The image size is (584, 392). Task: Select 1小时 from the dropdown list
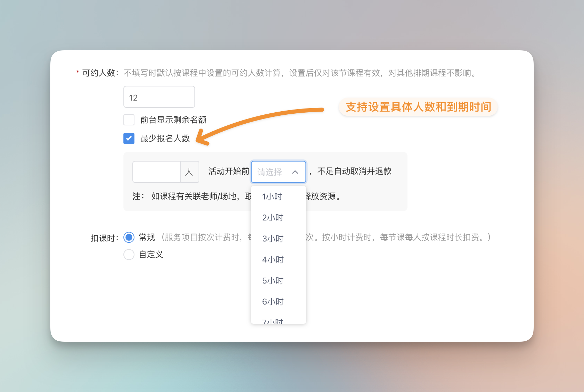coord(272,197)
